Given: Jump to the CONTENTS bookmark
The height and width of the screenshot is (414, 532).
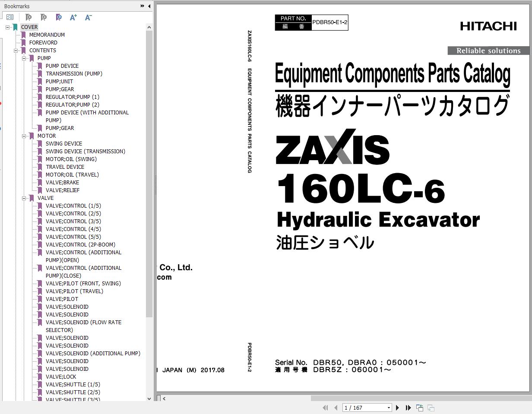Looking at the screenshot, I should (43, 51).
